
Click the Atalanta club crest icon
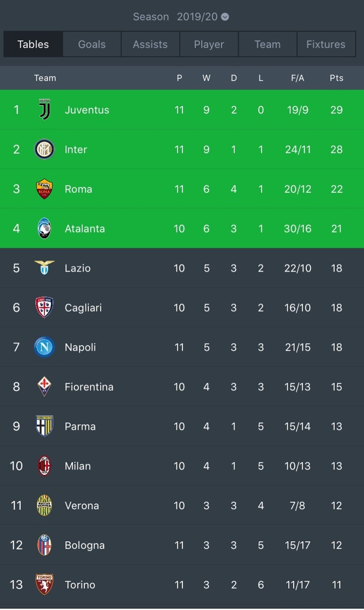tap(44, 228)
